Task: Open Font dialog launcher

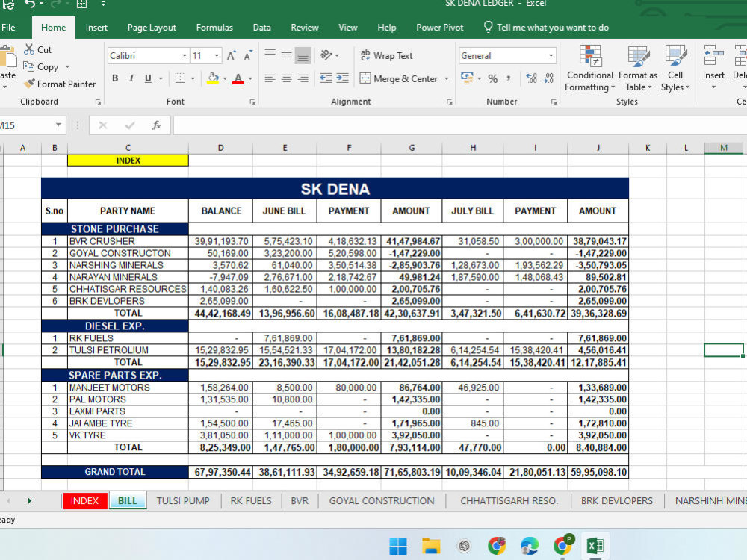Action: (252, 102)
